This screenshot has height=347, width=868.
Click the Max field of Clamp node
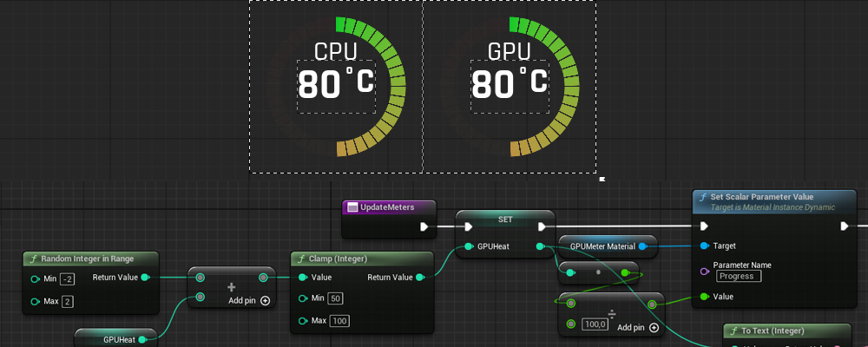pyautogui.click(x=339, y=321)
